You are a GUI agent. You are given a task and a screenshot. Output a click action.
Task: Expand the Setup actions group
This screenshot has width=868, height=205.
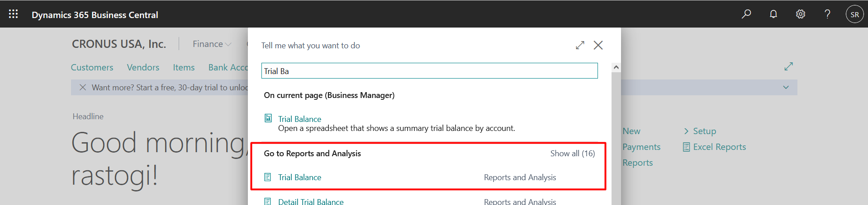coord(700,131)
